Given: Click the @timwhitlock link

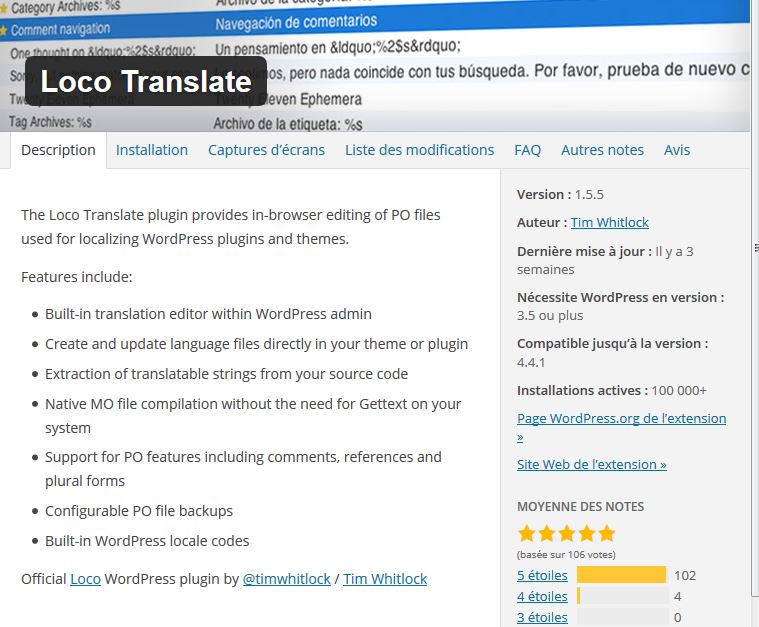Looking at the screenshot, I should tap(286, 579).
